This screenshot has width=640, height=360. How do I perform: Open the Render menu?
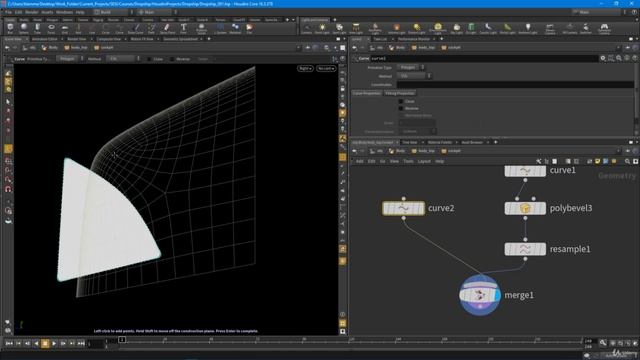(31, 12)
